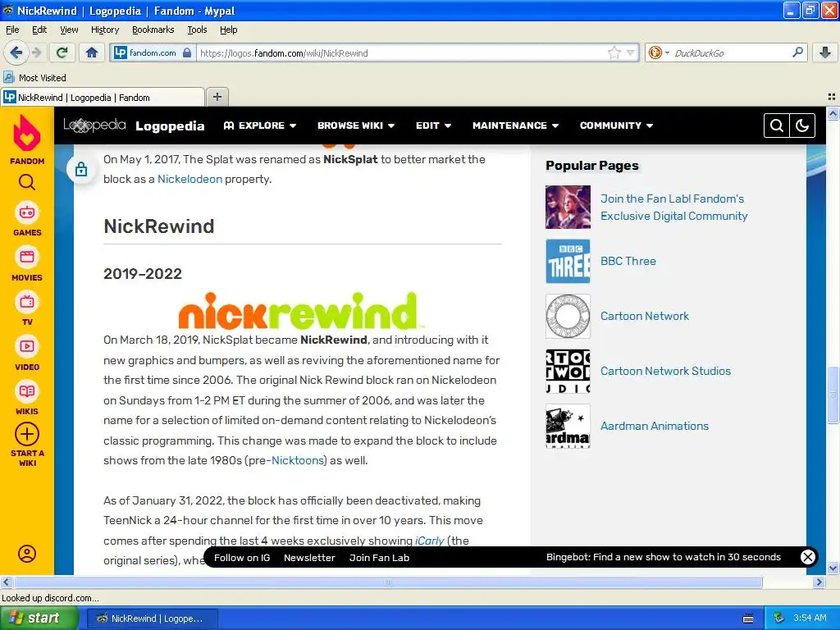The width and height of the screenshot is (840, 630).
Task: Click the Start a Wiki plus icon
Action: point(27,435)
